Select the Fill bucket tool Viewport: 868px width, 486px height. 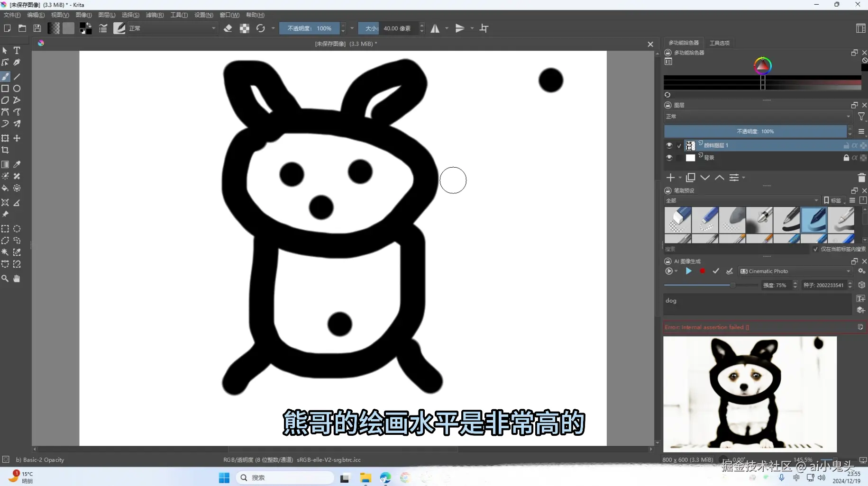pos(5,188)
